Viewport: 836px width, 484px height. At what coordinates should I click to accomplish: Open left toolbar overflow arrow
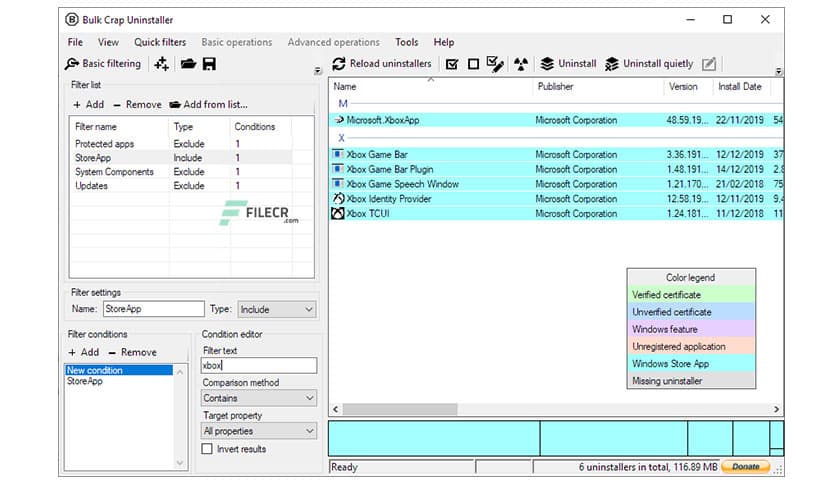318,70
